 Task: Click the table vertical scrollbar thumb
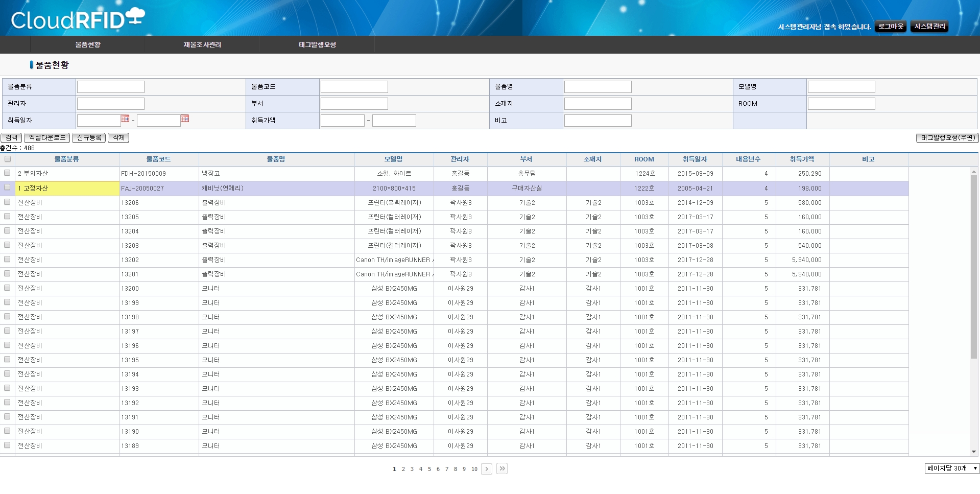tap(974, 266)
